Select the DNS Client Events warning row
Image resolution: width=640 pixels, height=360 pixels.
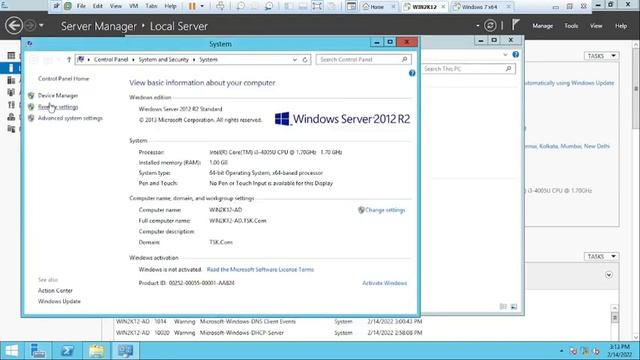pyautogui.click(x=269, y=322)
